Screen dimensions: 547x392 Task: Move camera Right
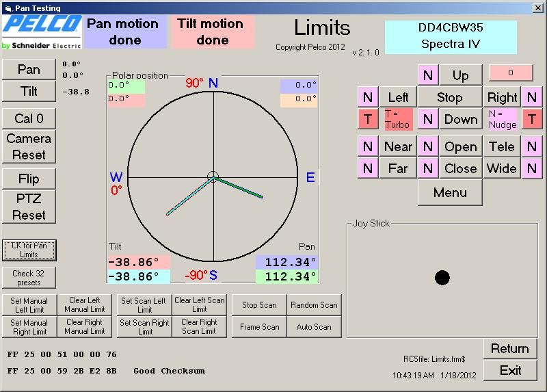(x=502, y=97)
